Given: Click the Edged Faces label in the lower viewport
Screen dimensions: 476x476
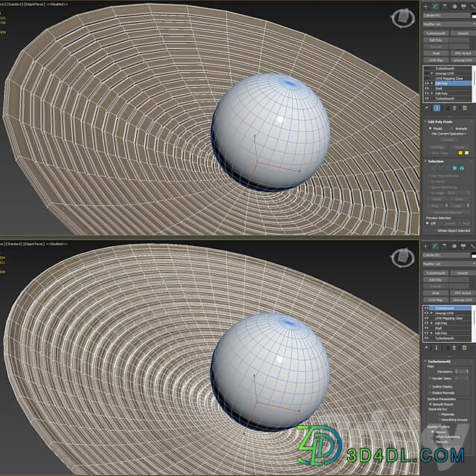Looking at the screenshot, I should click(x=35, y=244).
